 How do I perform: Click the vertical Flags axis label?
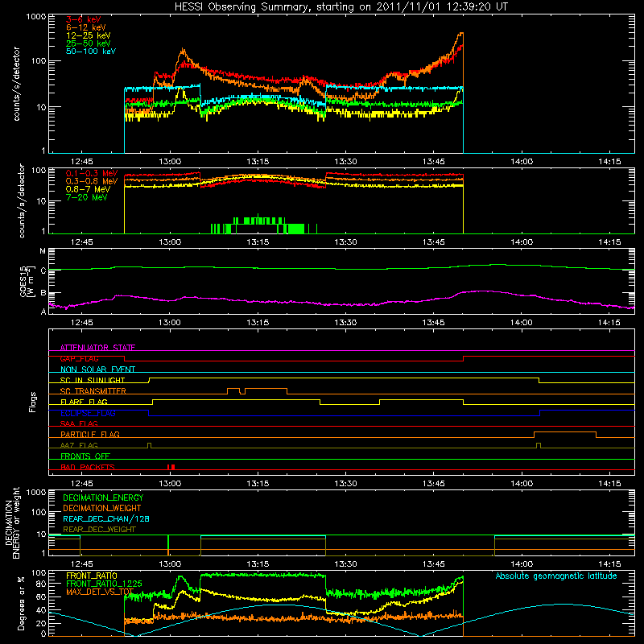[33, 402]
